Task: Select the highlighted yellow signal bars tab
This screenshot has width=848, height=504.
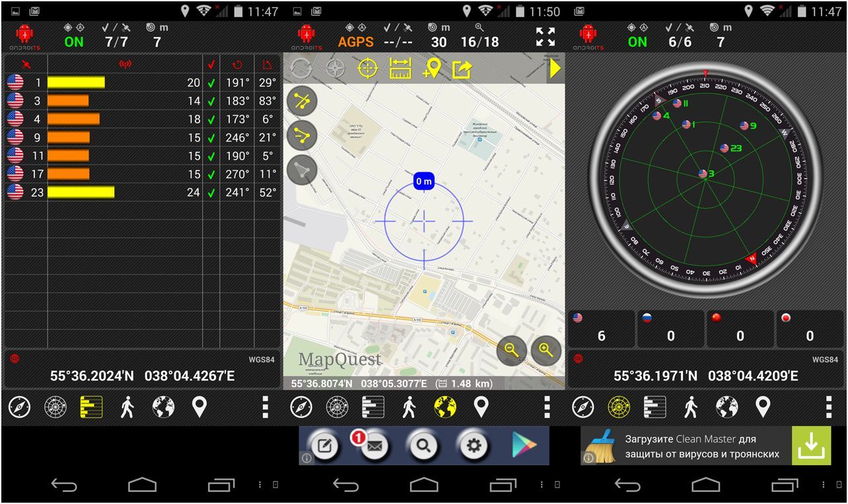Action: [91, 408]
